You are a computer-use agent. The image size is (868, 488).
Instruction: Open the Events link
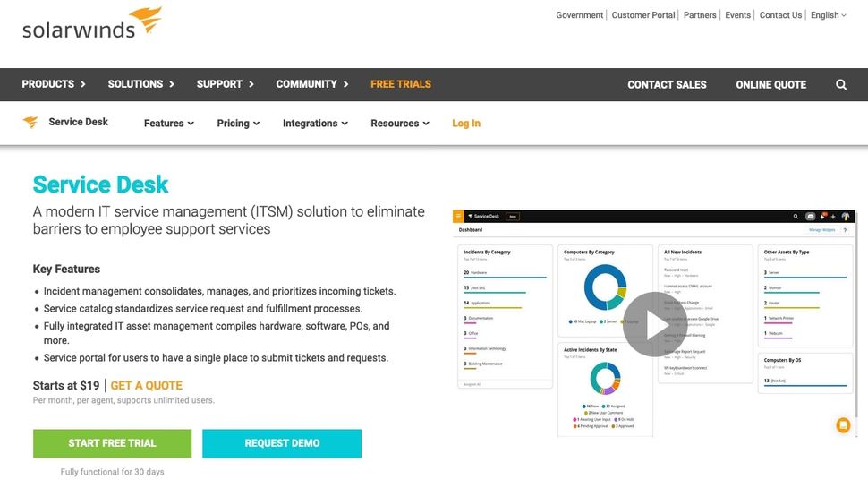(738, 15)
